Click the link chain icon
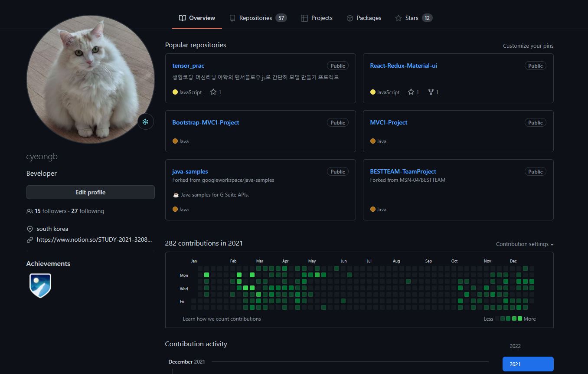Viewport: 588px width, 374px height. [x=30, y=239]
